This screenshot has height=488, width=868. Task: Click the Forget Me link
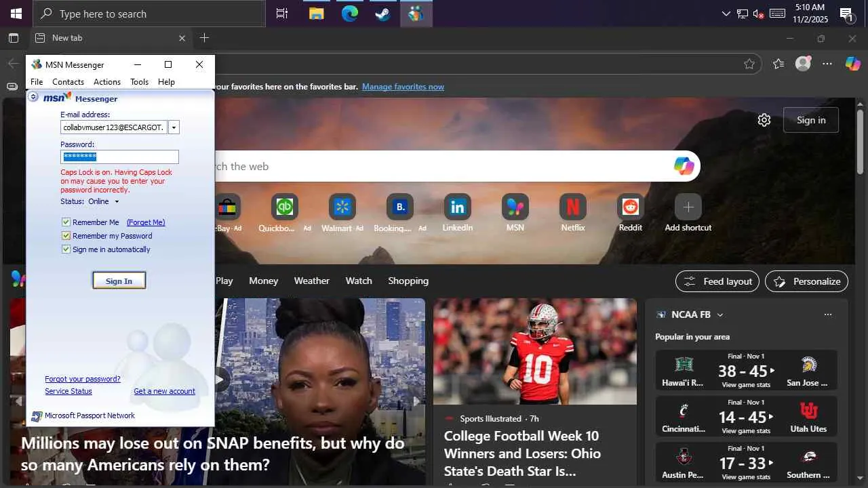146,222
